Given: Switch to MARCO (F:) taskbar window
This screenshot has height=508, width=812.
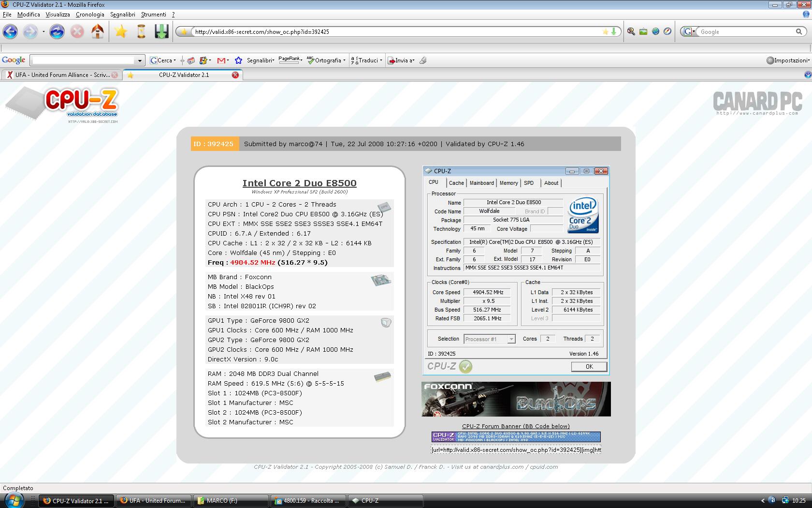Looking at the screenshot, I should (231, 501).
